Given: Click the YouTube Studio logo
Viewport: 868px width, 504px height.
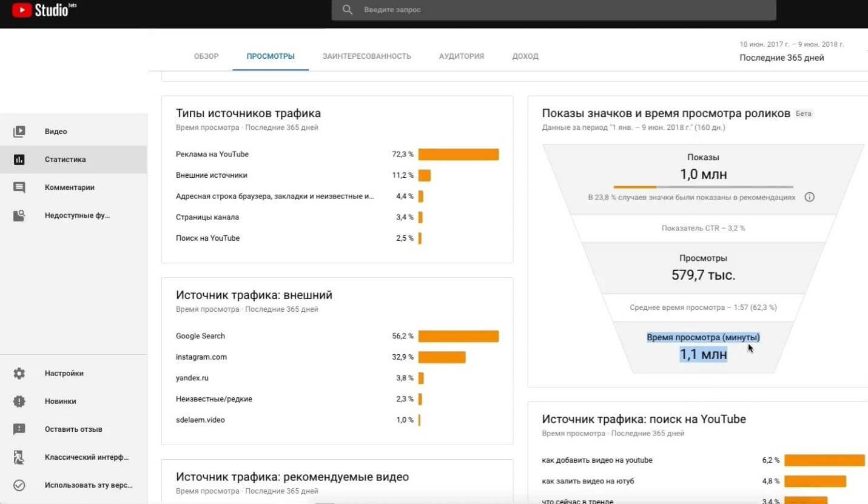Looking at the screenshot, I should [x=44, y=10].
